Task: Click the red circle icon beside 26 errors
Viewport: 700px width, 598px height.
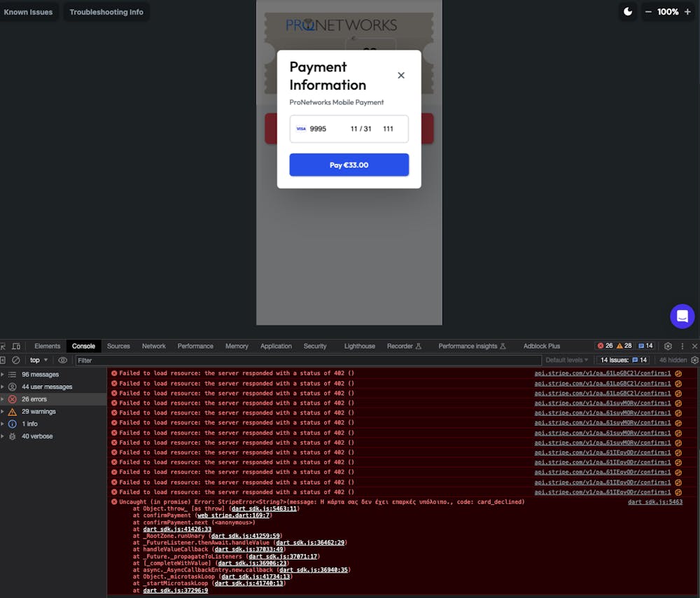Action: [x=13, y=399]
